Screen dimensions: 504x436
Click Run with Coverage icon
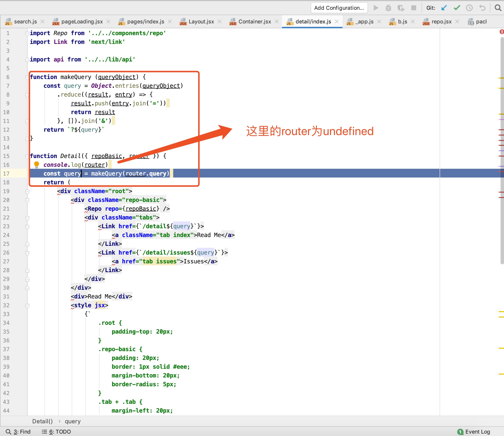click(x=401, y=8)
